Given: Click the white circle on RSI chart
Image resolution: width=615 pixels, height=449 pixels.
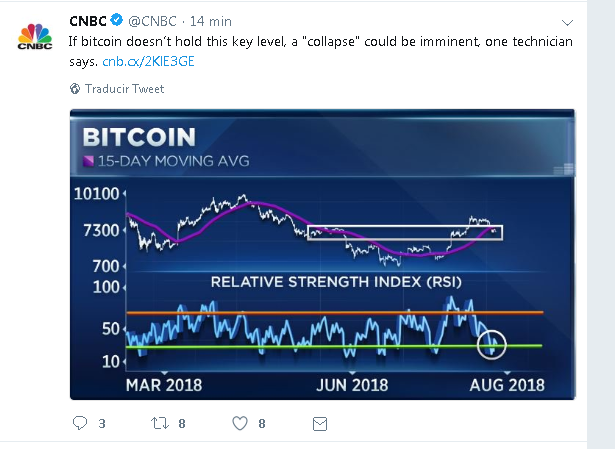Looking at the screenshot, I should point(492,345).
